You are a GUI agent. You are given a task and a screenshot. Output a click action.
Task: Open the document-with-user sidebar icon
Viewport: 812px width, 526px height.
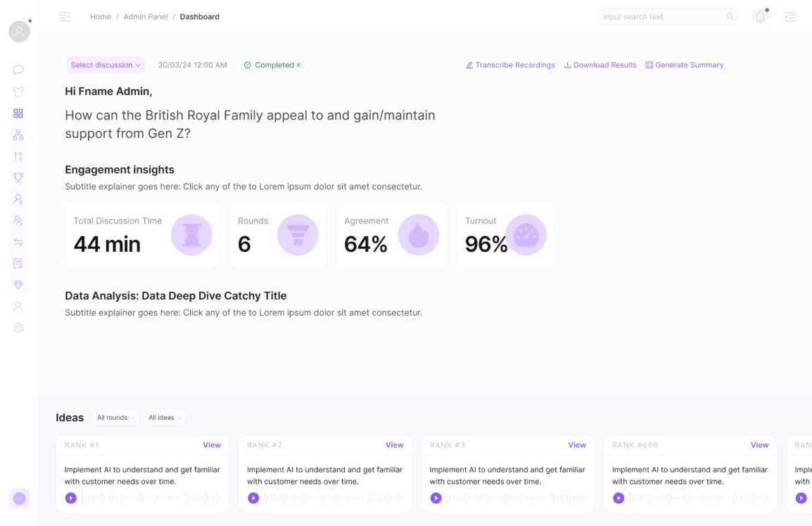click(x=18, y=264)
